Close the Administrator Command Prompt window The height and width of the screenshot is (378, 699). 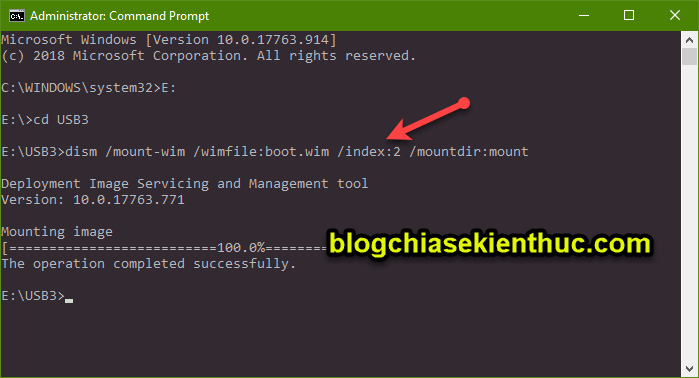click(x=674, y=16)
